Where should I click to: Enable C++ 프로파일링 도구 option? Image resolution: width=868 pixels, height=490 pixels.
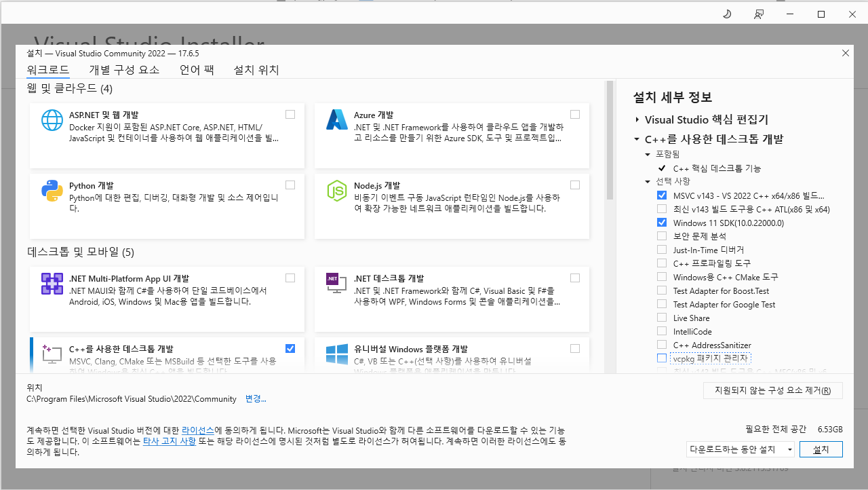click(662, 263)
